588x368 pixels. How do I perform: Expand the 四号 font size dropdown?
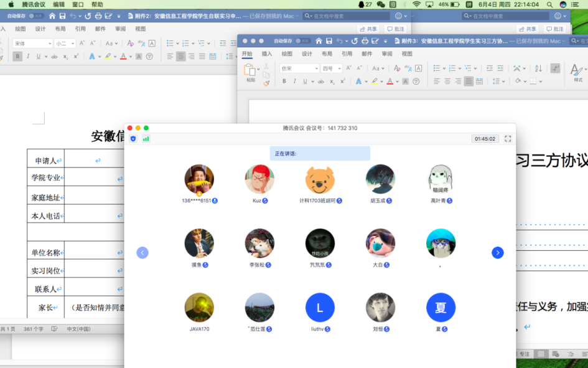tap(332, 68)
